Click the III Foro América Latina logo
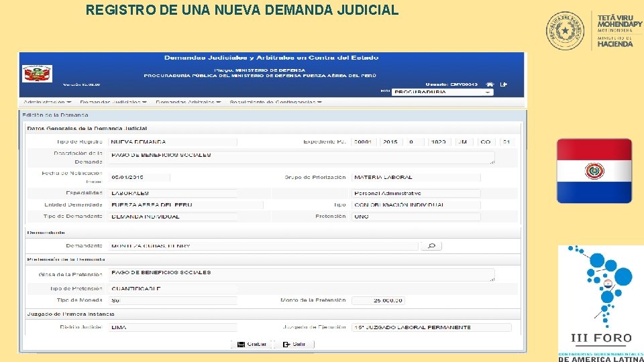 tap(601, 304)
